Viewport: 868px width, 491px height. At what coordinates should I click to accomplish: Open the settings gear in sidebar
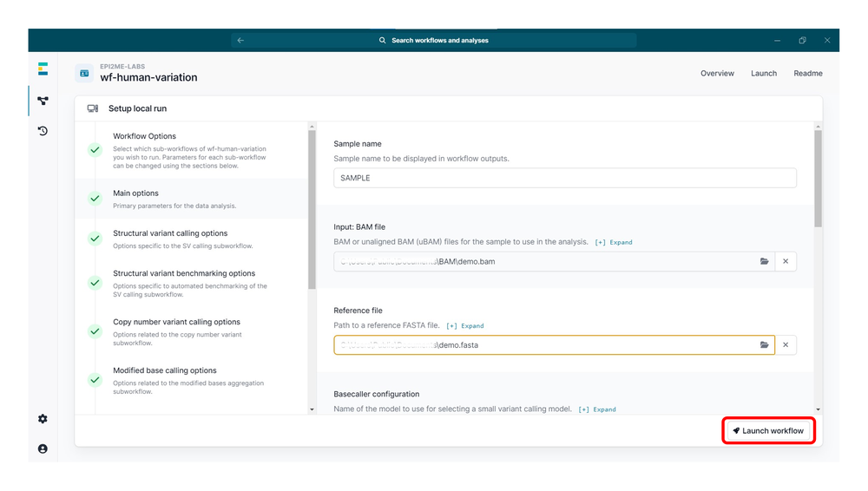(x=43, y=419)
